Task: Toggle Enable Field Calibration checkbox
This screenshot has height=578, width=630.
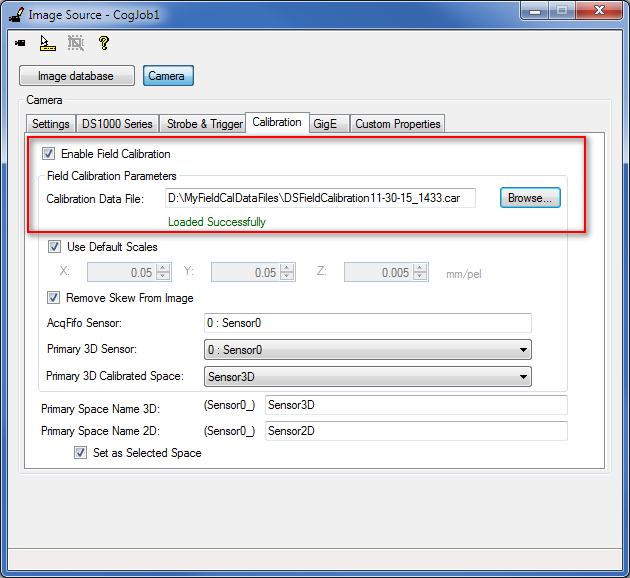Action: click(49, 154)
